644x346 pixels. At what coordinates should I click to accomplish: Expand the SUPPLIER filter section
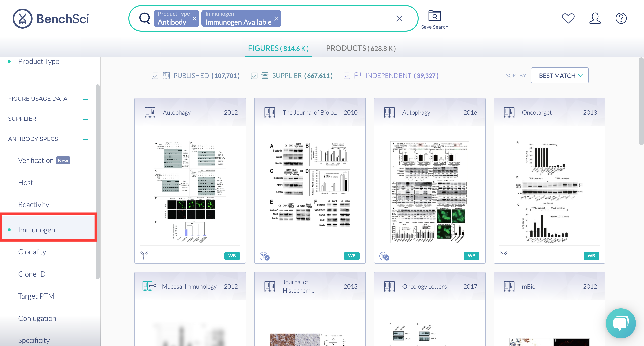point(85,119)
